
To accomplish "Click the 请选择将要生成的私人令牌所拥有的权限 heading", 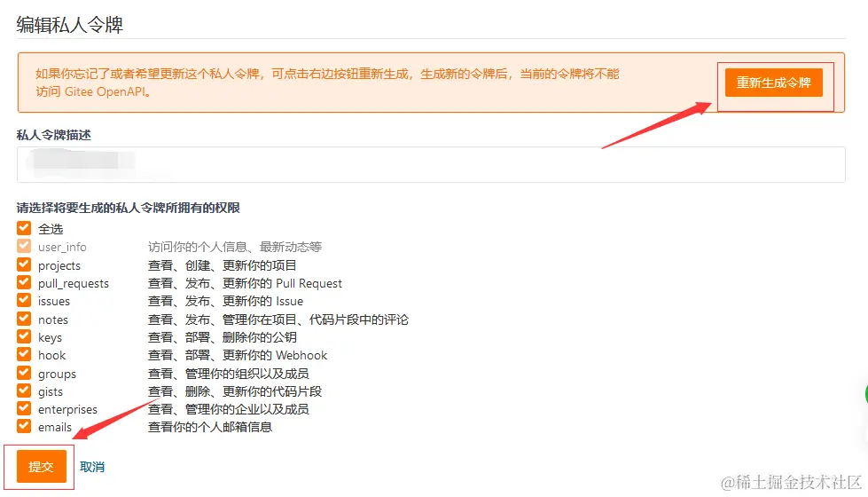I will tap(129, 208).
